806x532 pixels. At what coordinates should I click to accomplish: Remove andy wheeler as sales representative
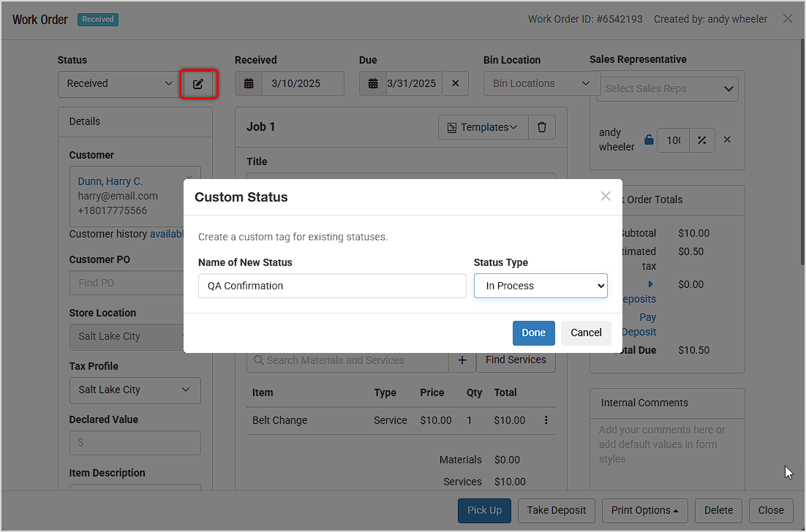coord(726,140)
